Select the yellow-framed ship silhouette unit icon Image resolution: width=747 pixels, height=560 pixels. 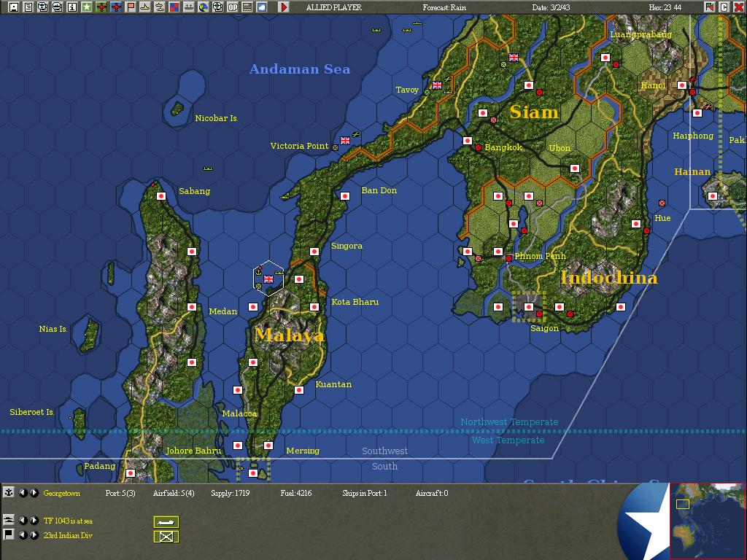(x=166, y=522)
